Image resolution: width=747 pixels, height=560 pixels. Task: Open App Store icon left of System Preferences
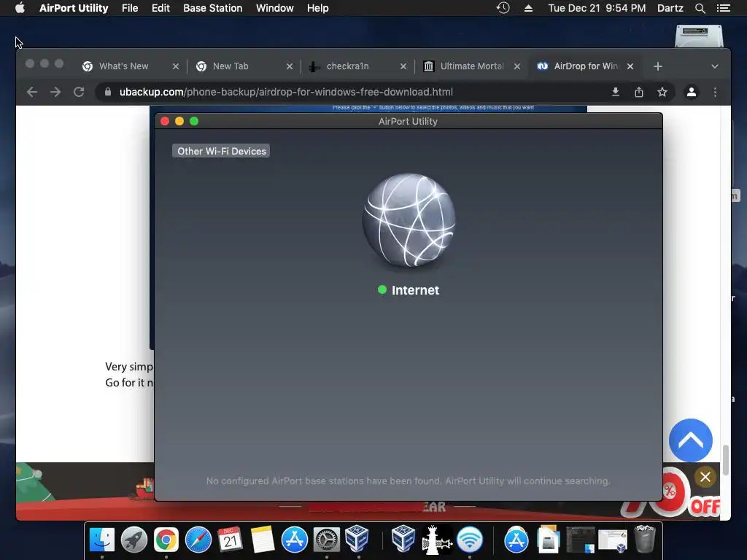295,540
